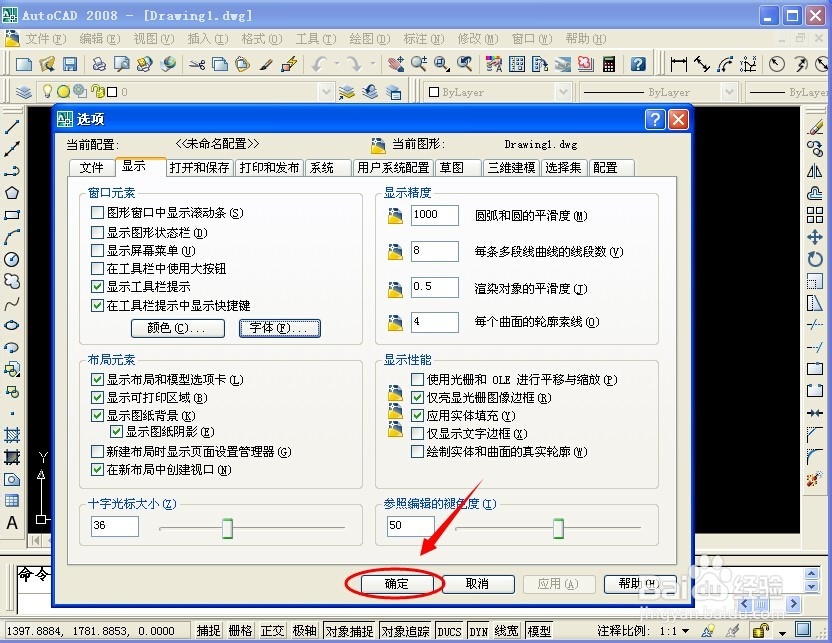The width and height of the screenshot is (832, 643).
Task: Click the New drawing icon in toolbar
Action: [x=24, y=64]
